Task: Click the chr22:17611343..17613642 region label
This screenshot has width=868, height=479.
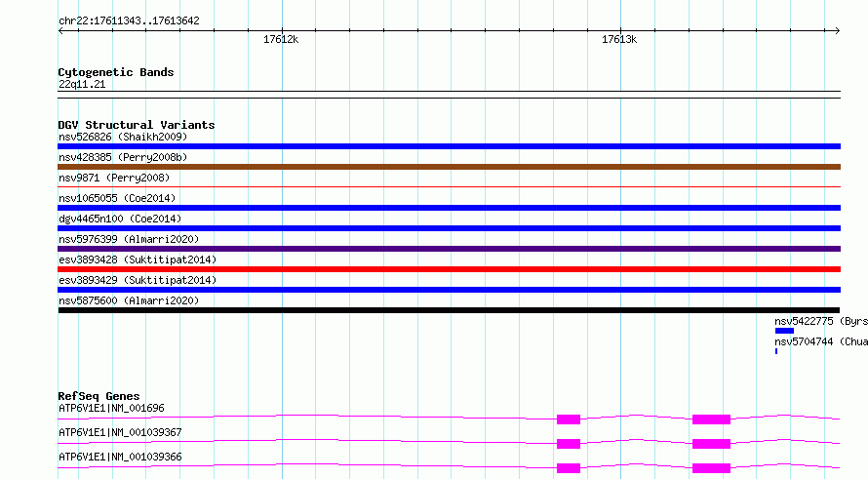Action: click(129, 21)
